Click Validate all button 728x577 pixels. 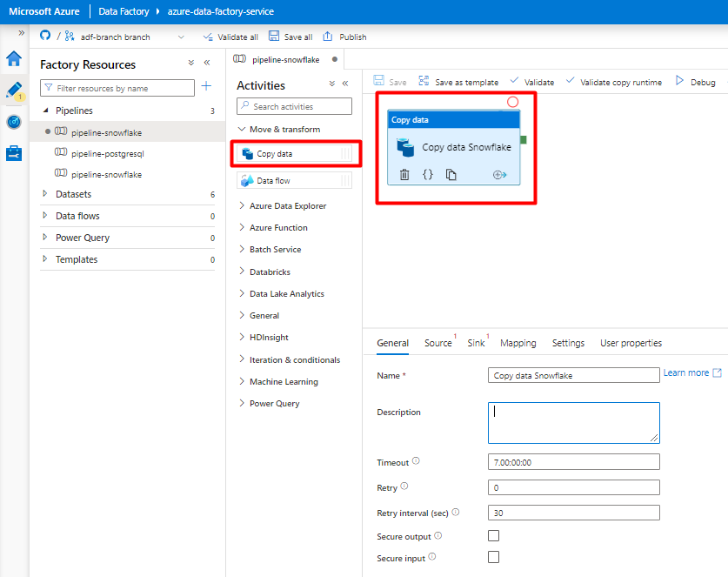pos(230,37)
